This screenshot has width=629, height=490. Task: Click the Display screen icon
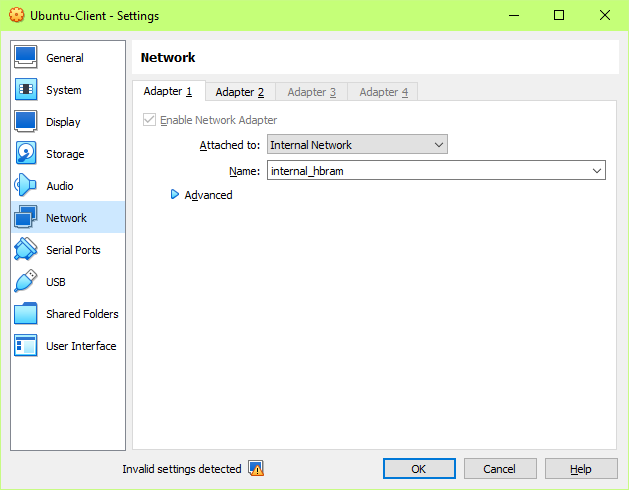pos(26,121)
